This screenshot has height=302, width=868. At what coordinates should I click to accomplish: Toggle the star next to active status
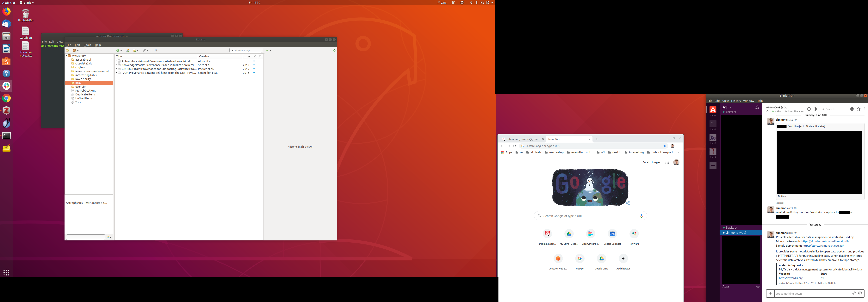coord(767,112)
